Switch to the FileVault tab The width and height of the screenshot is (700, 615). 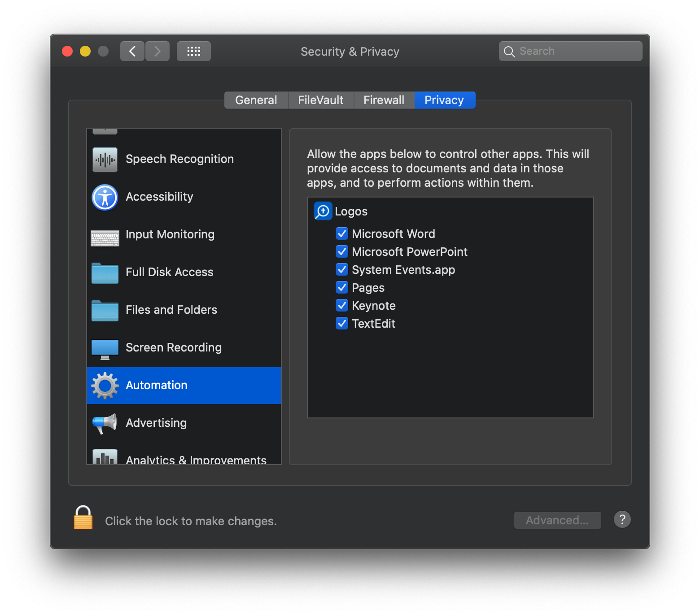pos(321,100)
